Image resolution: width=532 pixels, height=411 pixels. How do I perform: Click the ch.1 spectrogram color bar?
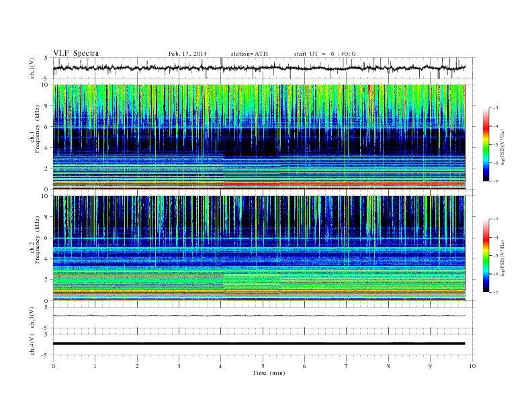point(486,145)
